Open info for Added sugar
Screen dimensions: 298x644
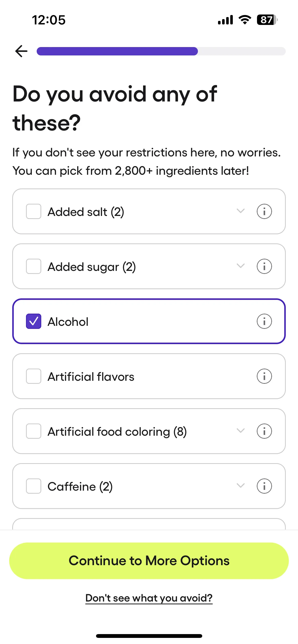click(264, 266)
